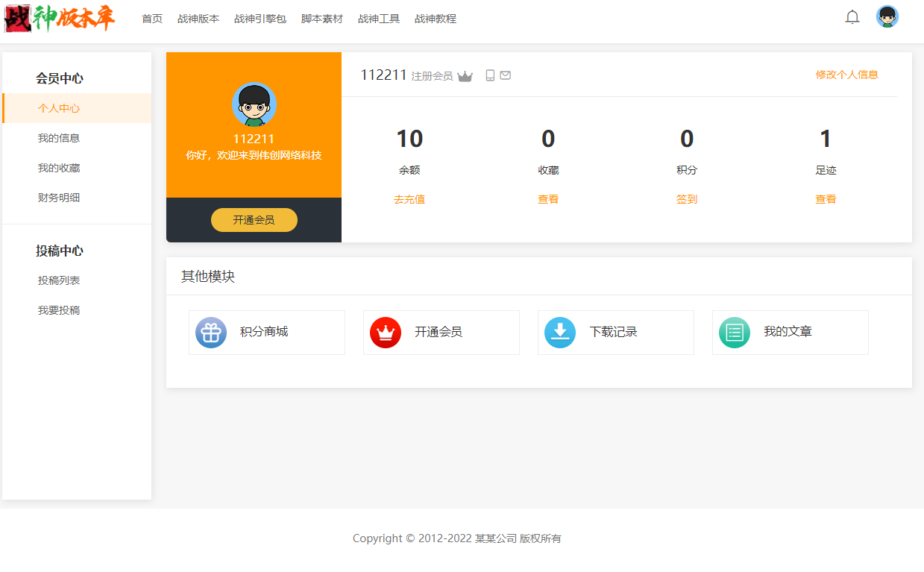This screenshot has height=572, width=924.
Task: Click the email envelope binding icon
Action: pyautogui.click(x=506, y=75)
